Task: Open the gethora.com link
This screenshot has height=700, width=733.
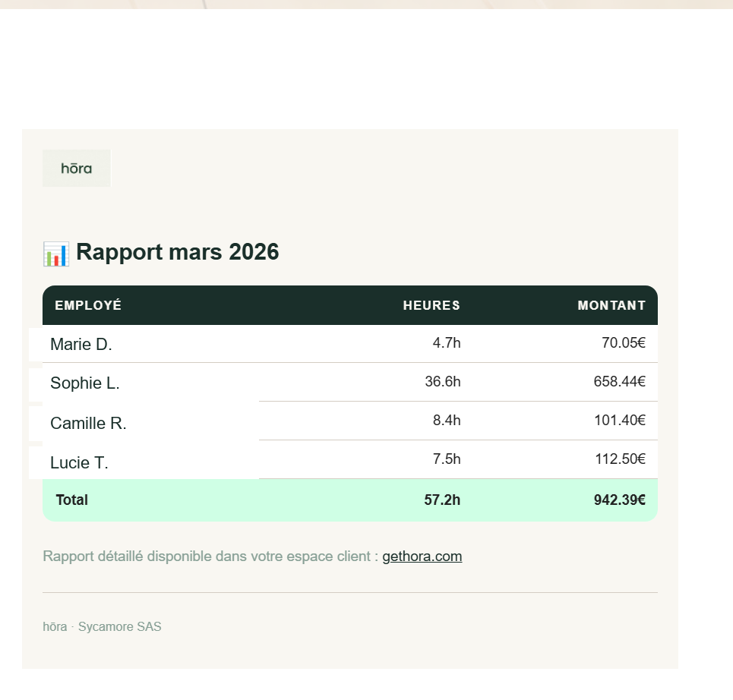Action: pos(422,556)
